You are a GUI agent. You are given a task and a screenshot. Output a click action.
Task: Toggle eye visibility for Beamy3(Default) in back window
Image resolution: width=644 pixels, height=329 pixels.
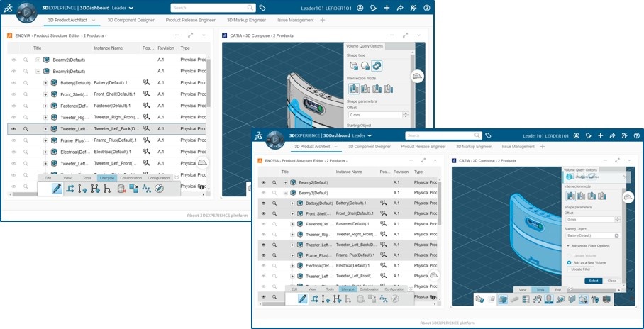point(13,71)
